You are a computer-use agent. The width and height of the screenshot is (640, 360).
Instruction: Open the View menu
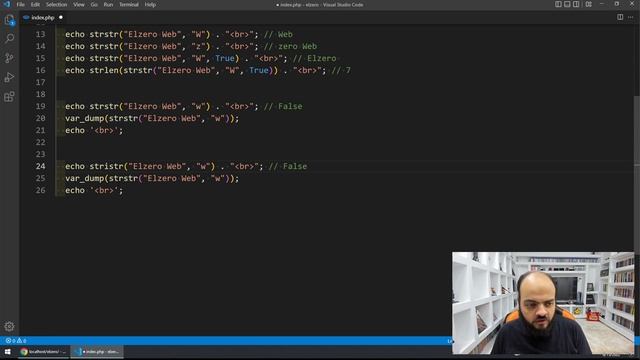click(x=79, y=4)
